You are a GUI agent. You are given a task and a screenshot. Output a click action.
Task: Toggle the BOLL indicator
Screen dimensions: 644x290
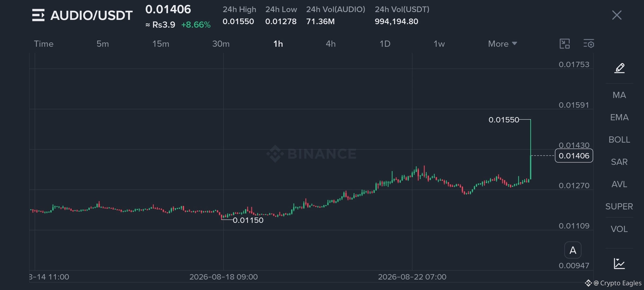(x=619, y=140)
